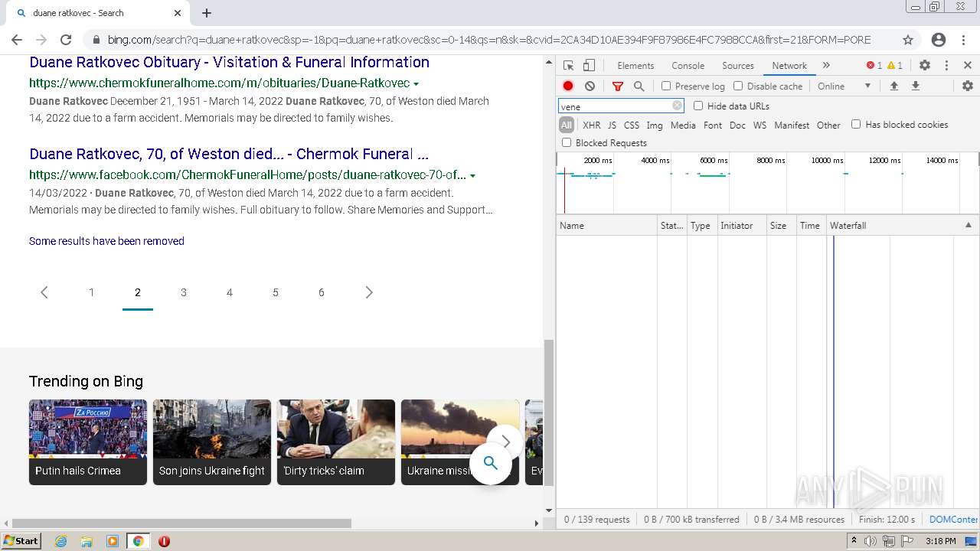980x551 pixels.
Task: Go to next results page arrow
Action: point(369,292)
